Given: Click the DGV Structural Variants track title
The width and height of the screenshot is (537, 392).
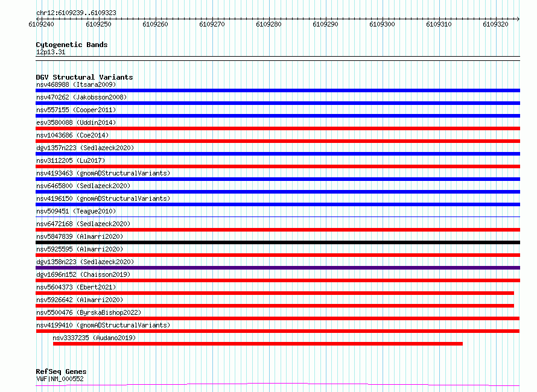Looking at the screenshot, I should (x=84, y=77).
